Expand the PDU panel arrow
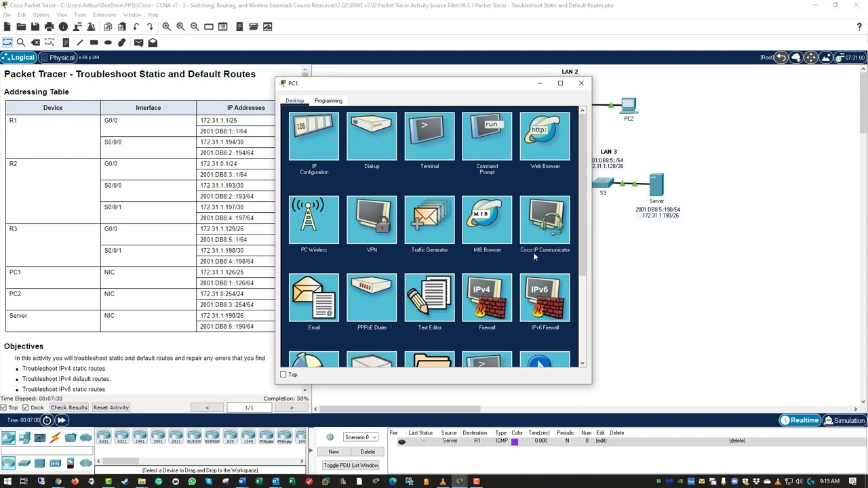 coord(311,451)
